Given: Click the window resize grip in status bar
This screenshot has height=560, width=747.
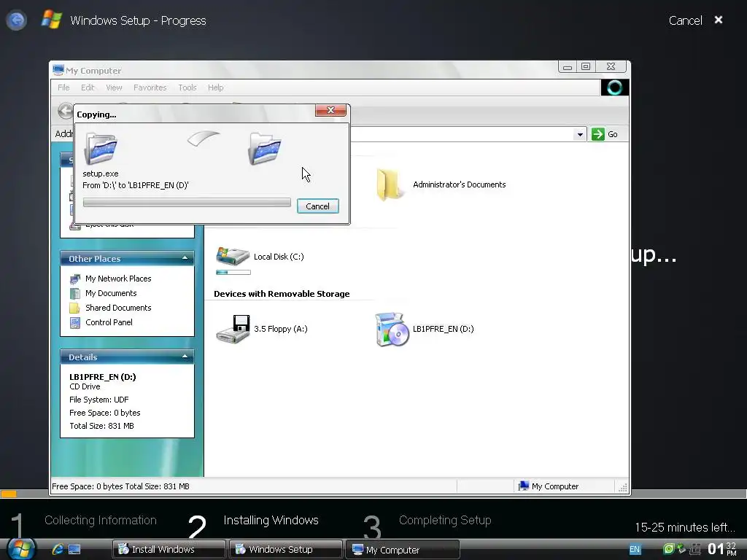Looking at the screenshot, I should pyautogui.click(x=623, y=487).
